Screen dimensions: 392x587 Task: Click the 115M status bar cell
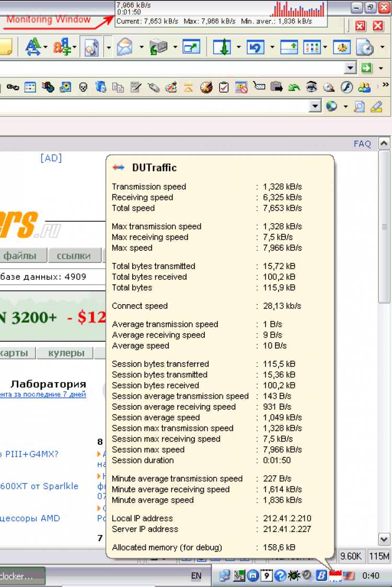click(379, 556)
